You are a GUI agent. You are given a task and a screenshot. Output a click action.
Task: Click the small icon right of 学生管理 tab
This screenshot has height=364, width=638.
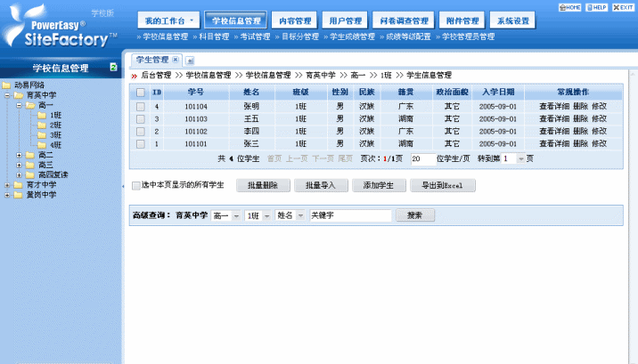point(190,60)
